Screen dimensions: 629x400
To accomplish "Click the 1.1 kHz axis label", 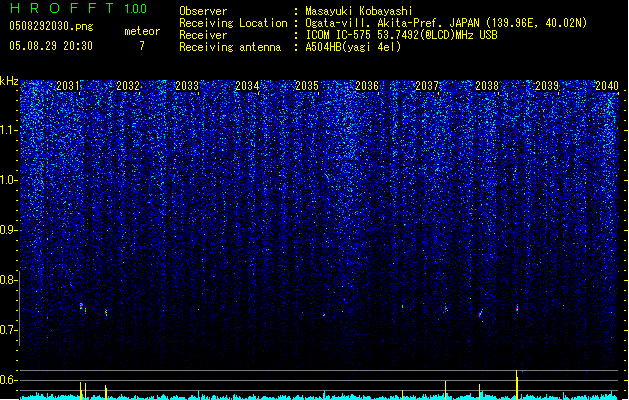I will (8, 130).
